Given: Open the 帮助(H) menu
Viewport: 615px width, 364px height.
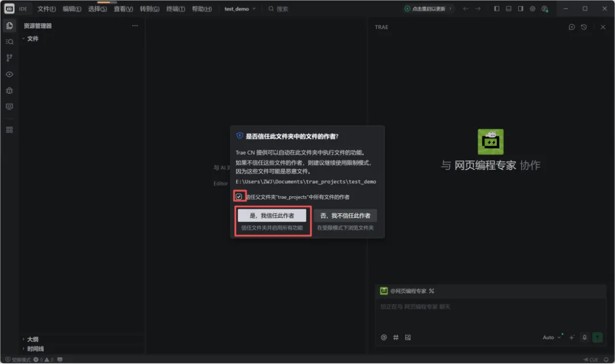Looking at the screenshot, I should 202,9.
